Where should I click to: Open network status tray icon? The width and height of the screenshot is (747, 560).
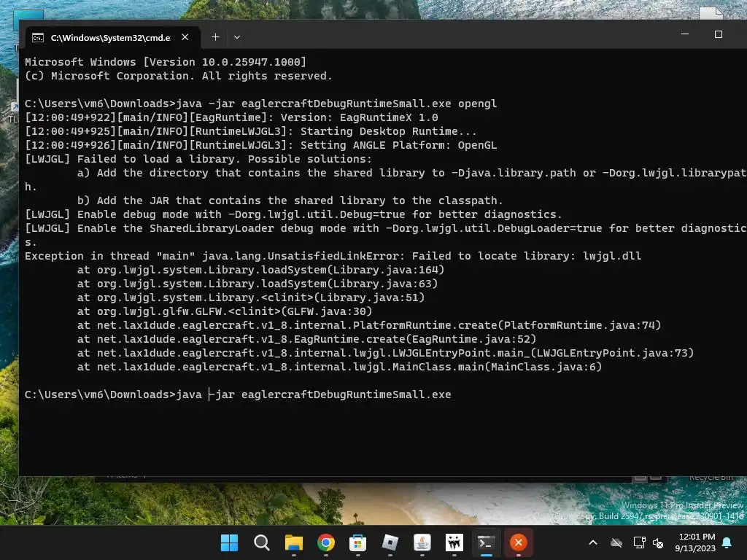click(639, 542)
